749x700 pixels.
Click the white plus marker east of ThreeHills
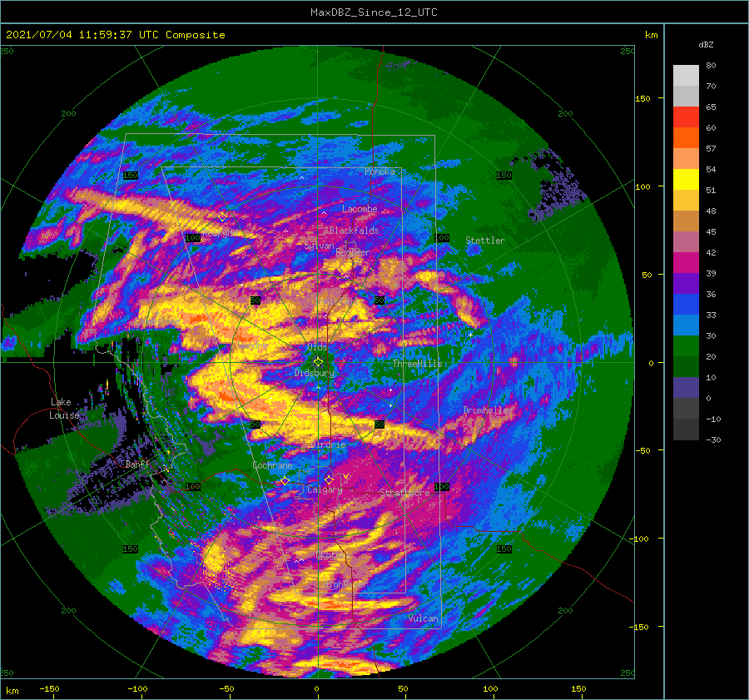(x=470, y=335)
